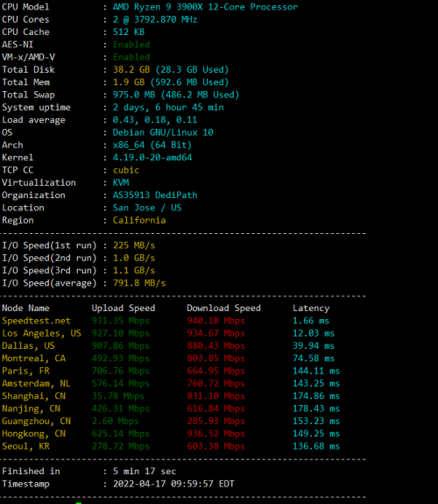Click the Download Speed column header
The width and height of the screenshot is (438, 504).
pyautogui.click(x=223, y=308)
